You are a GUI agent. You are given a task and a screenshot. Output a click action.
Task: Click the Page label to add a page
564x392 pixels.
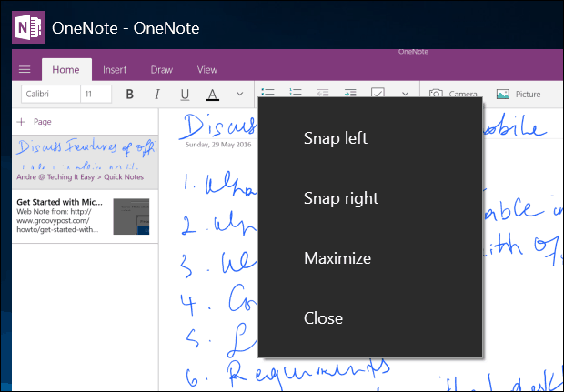point(43,122)
